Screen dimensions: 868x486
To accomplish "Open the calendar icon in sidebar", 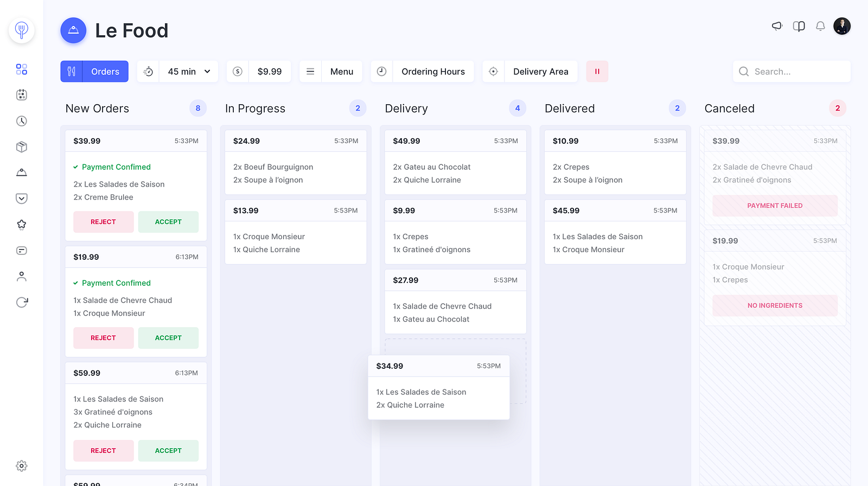I will (22, 95).
